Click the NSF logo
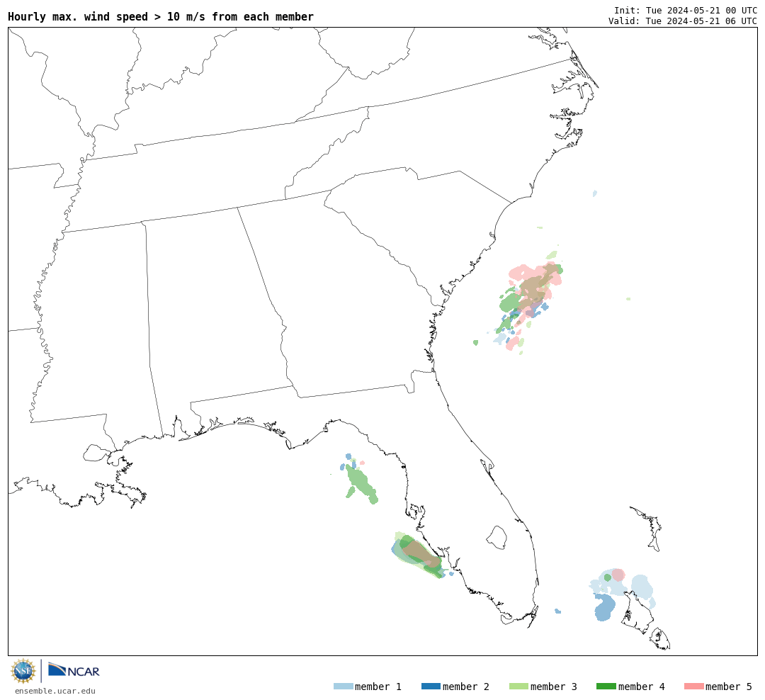Viewport: 765px width, 700px height. click(23, 671)
